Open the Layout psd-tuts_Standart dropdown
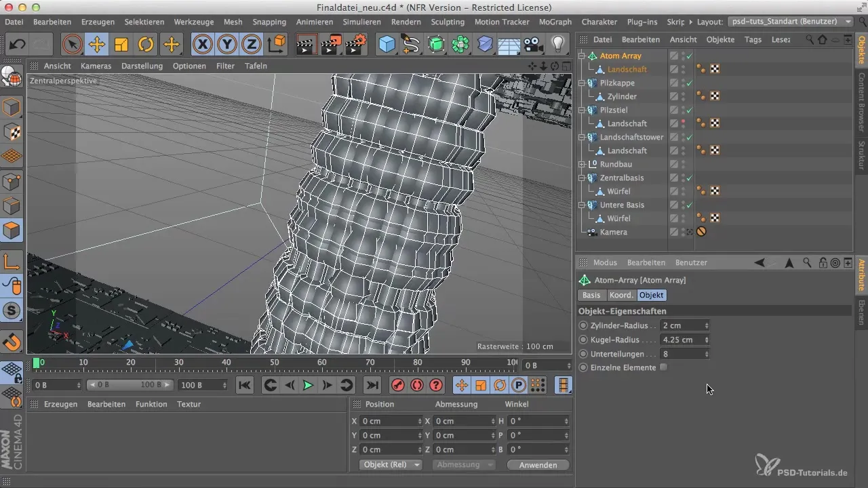Screen dimensions: 868x488 point(791,22)
